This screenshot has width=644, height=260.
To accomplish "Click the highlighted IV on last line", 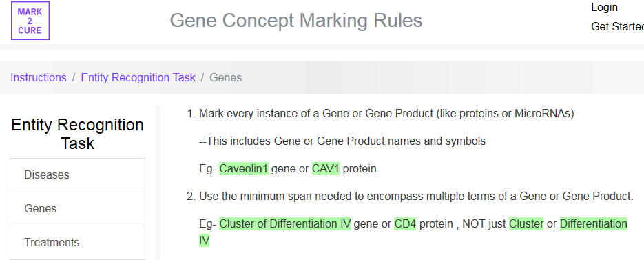I will point(204,240).
